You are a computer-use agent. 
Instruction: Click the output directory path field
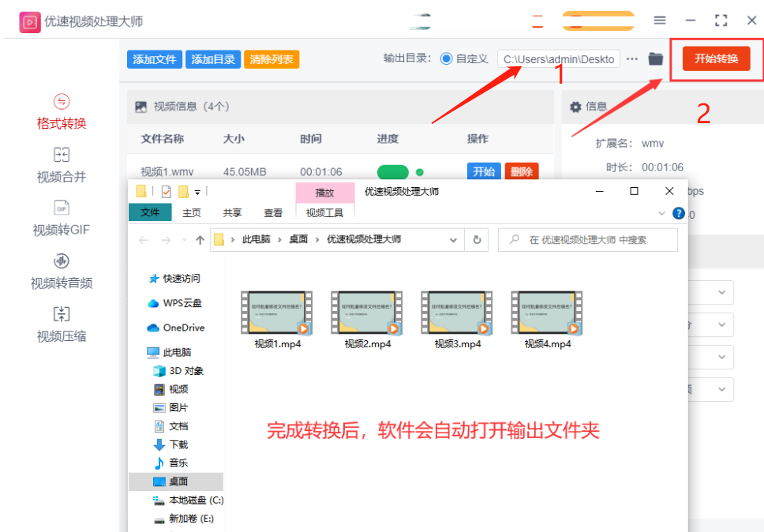559,59
